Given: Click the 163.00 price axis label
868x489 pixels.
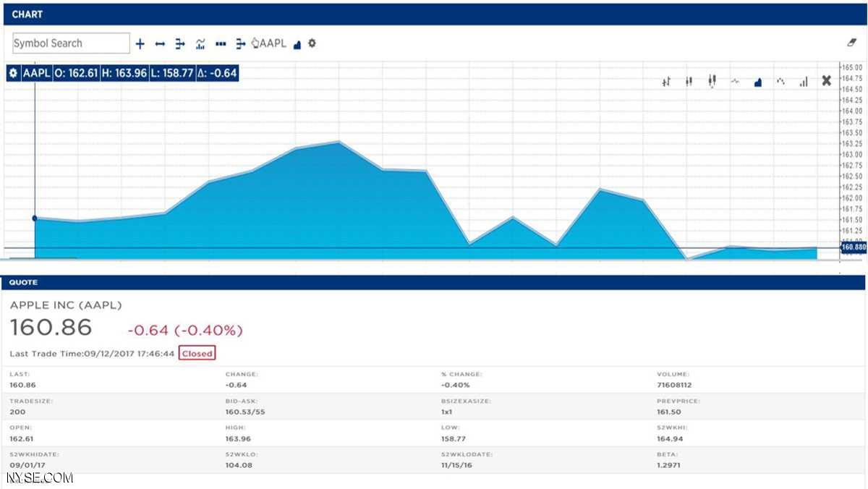Looking at the screenshot, I should [852, 154].
